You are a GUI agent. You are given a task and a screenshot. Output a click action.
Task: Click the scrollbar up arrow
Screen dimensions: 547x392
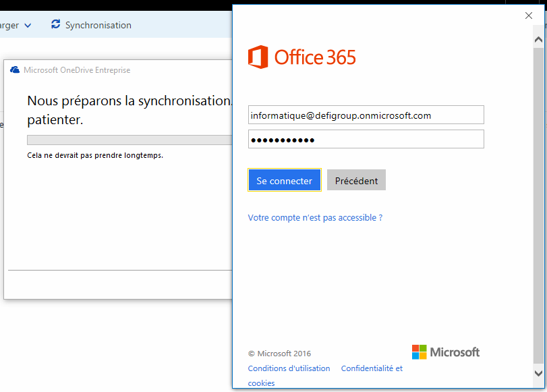point(538,40)
